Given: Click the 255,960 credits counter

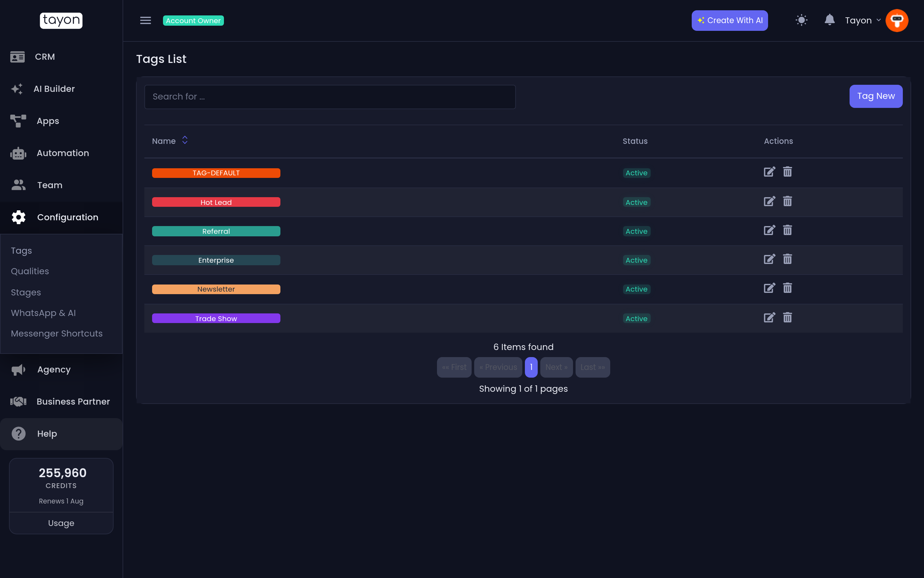Looking at the screenshot, I should click(x=63, y=473).
